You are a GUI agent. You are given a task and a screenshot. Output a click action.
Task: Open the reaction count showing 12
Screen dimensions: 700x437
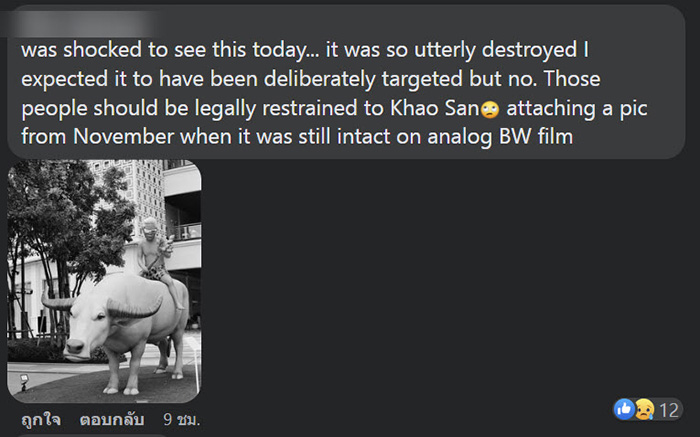tap(669, 410)
